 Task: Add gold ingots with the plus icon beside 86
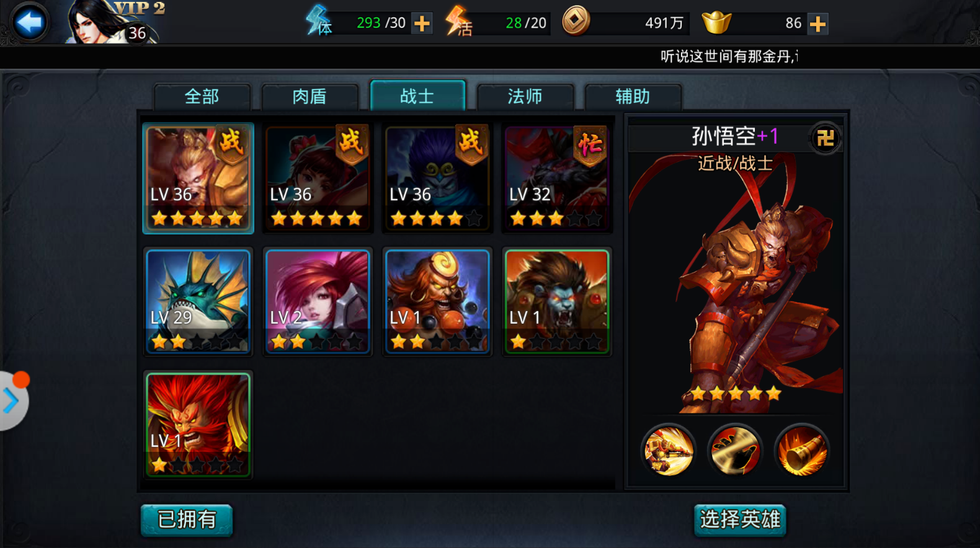[x=817, y=24]
